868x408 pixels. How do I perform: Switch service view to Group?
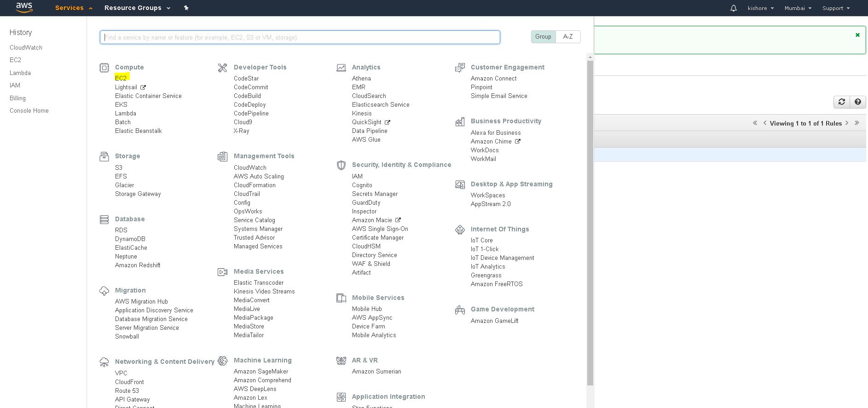pyautogui.click(x=543, y=37)
